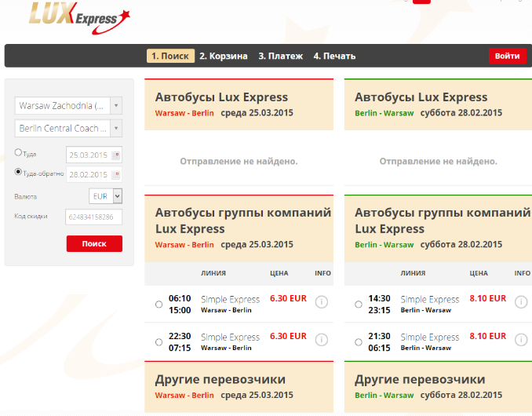Image resolution: width=532 pixels, height=416 pixels.
Task: Select the 'Туда' one-way option
Action: coord(19,153)
